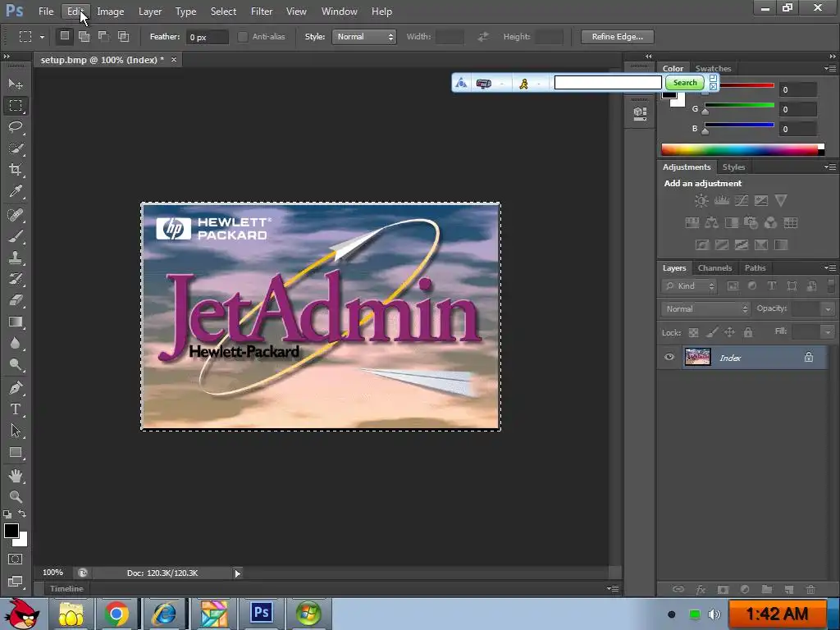The image size is (840, 630).
Task: Select the Zoom tool
Action: (x=16, y=496)
